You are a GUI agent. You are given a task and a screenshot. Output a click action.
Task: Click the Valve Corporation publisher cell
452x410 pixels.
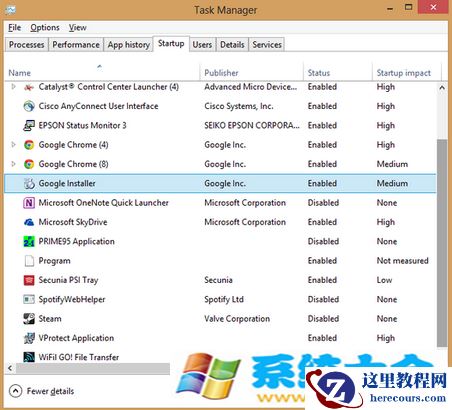coord(237,319)
